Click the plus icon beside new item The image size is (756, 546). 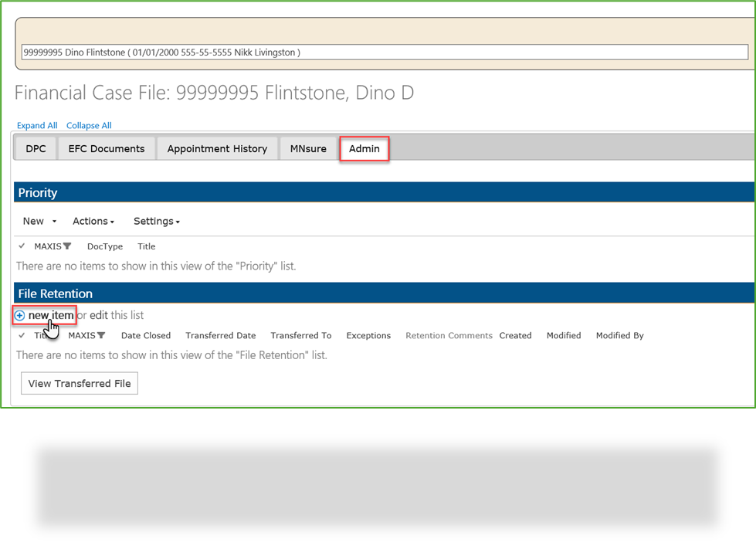[19, 315]
